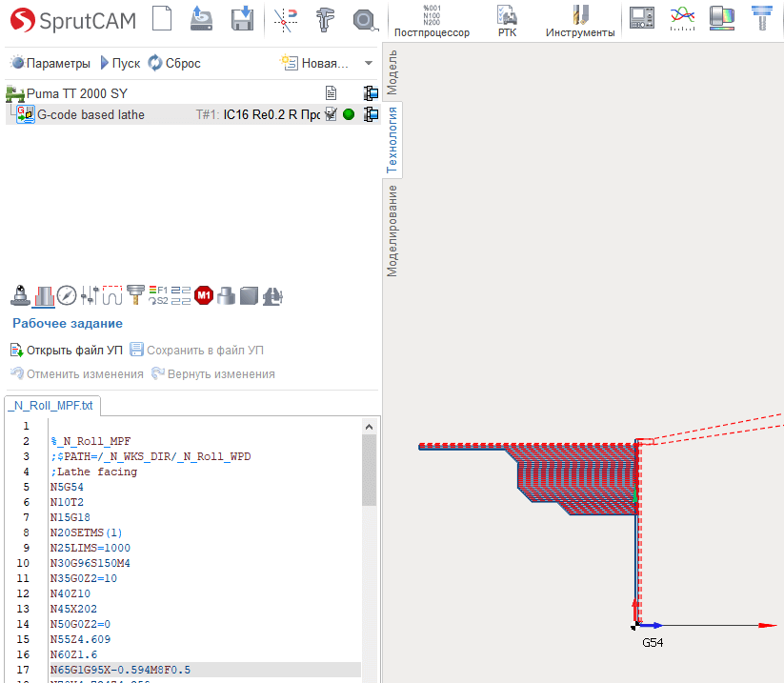Open the vise fixture icon tab
The image size is (784, 683).
(272, 295)
